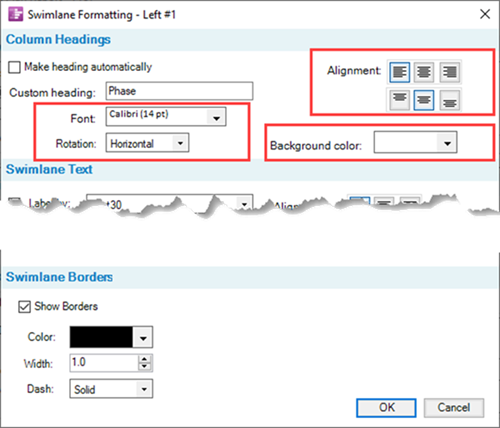Click the black border color swatch
This screenshot has width=500, height=428.
[101, 337]
